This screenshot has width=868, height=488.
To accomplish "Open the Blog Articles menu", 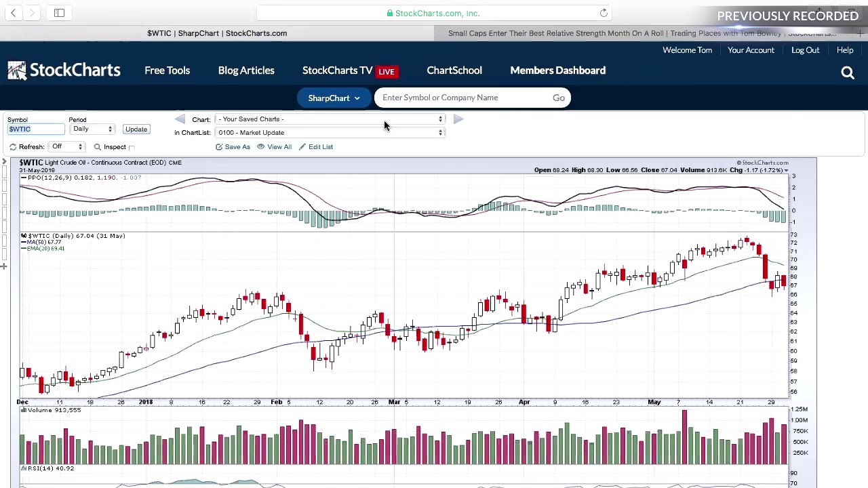I will (x=246, y=70).
